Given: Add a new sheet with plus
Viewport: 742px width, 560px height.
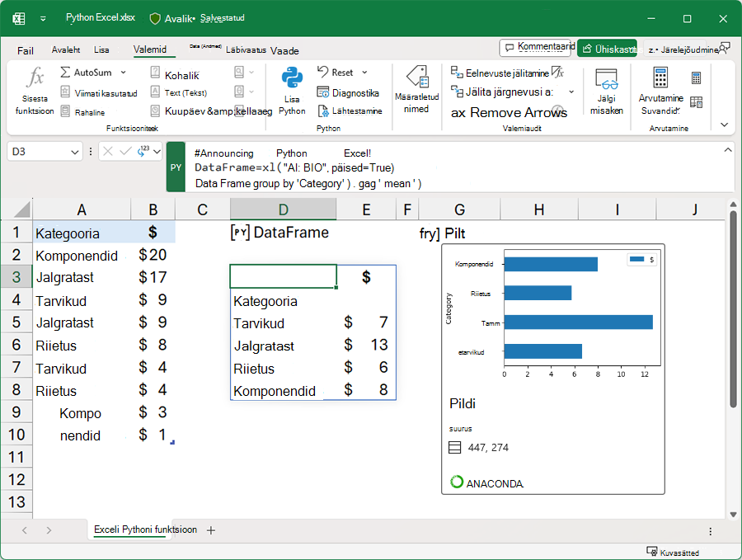Looking at the screenshot, I should point(211,530).
